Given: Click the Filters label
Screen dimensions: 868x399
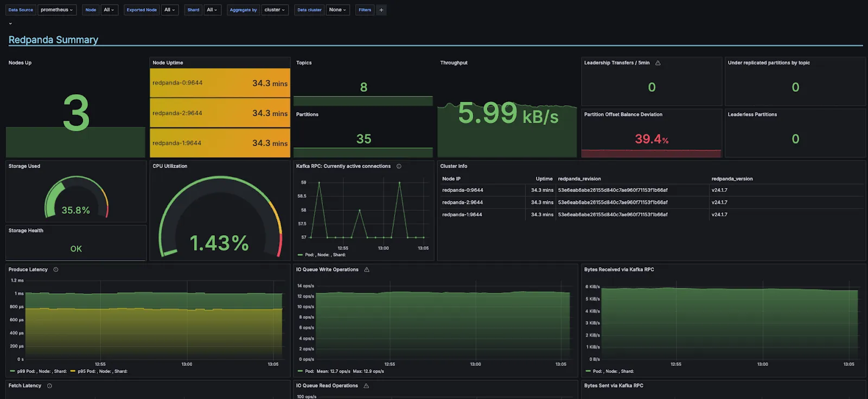Looking at the screenshot, I should (x=365, y=10).
